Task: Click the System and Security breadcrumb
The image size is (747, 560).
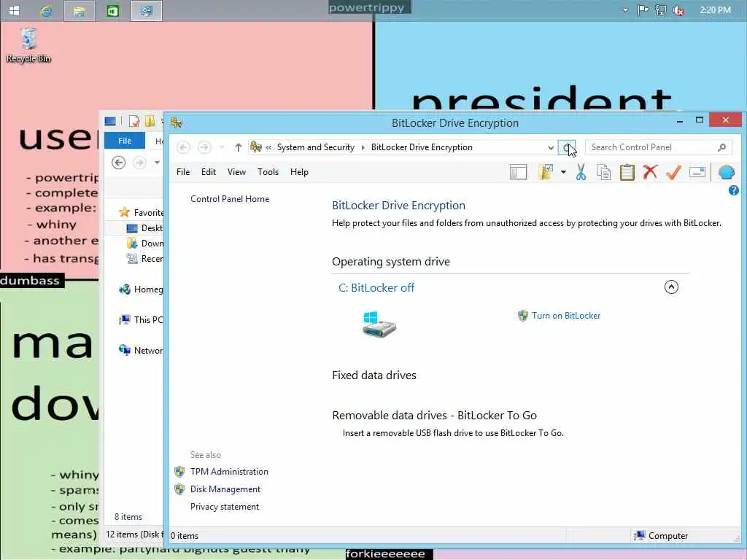Action: tap(315, 147)
